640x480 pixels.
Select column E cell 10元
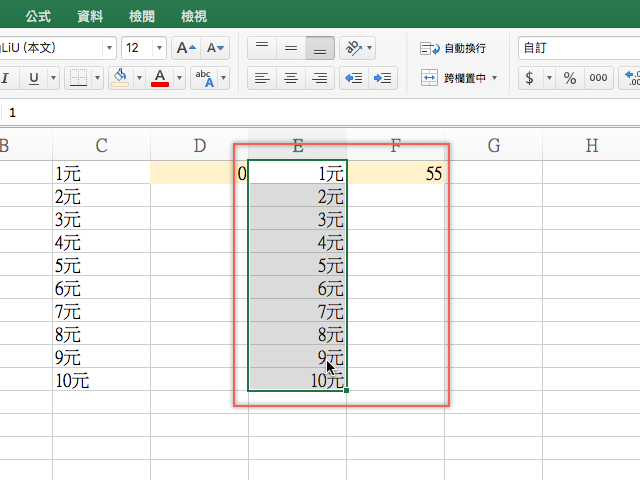(x=298, y=380)
